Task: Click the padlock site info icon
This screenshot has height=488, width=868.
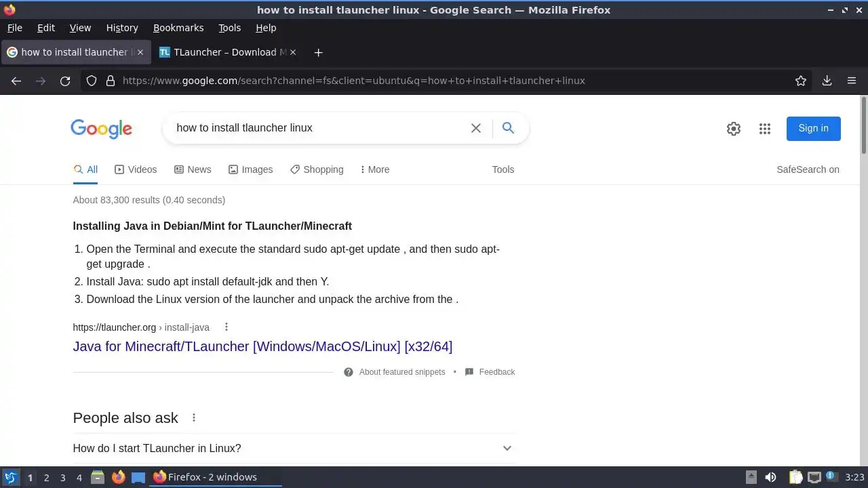Action: (x=111, y=81)
